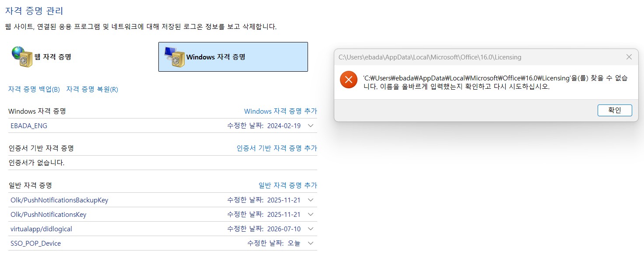Select the Windows 자격 증명 tab label
Screen dimensions: 644x261
[x=216, y=57]
